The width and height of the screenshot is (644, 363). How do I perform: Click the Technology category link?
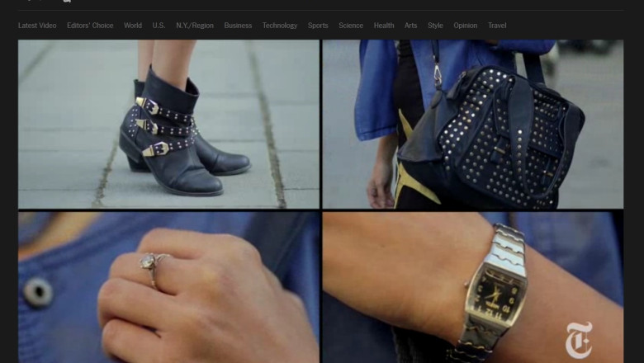[x=280, y=26]
